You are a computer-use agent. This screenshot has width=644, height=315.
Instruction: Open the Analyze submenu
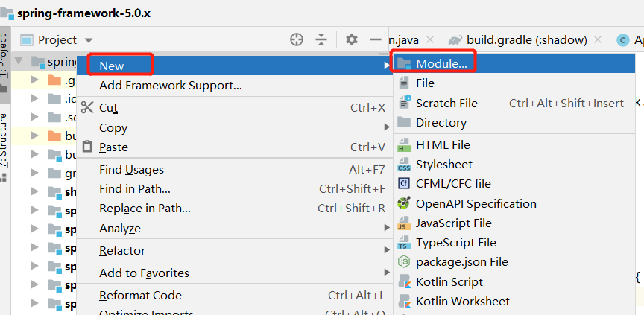click(234, 228)
